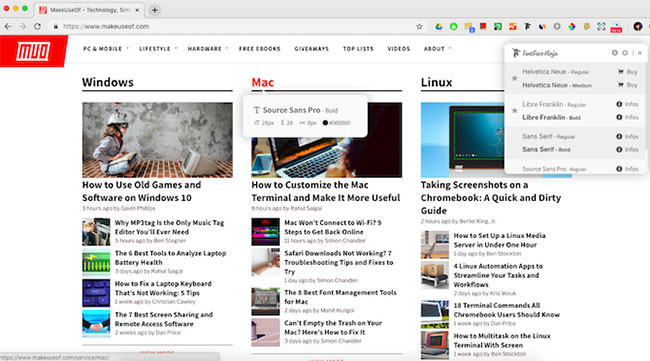
Task: Click the #000000 color swatch in font tooltip
Action: (325, 123)
